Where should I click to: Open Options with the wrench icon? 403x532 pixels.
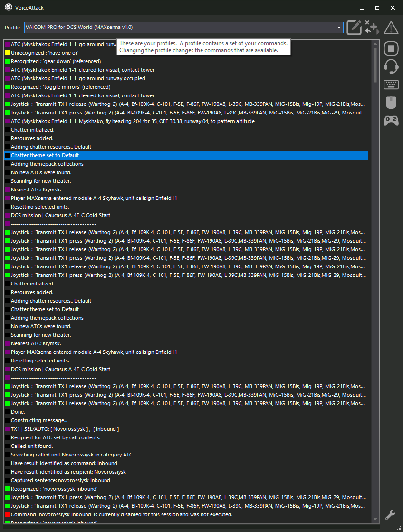click(391, 515)
